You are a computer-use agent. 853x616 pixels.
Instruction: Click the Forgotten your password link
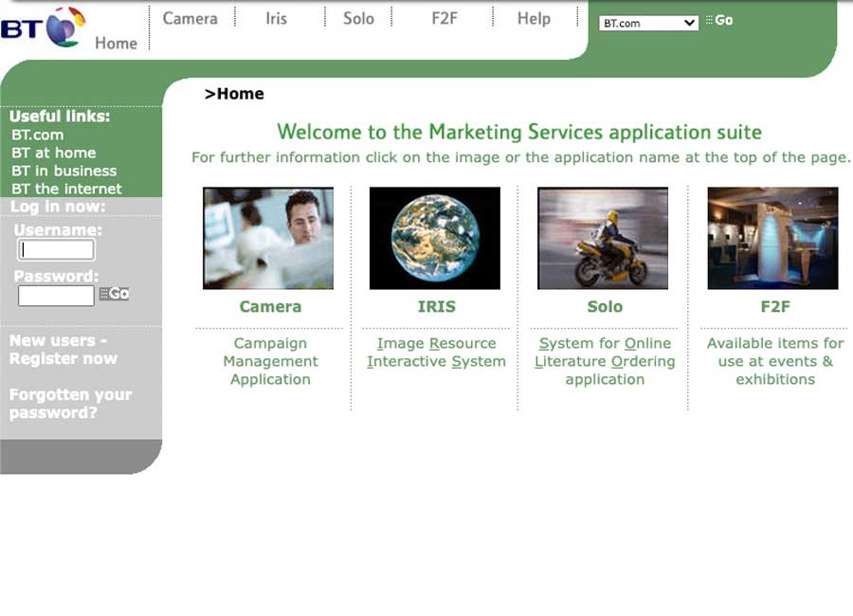click(71, 404)
